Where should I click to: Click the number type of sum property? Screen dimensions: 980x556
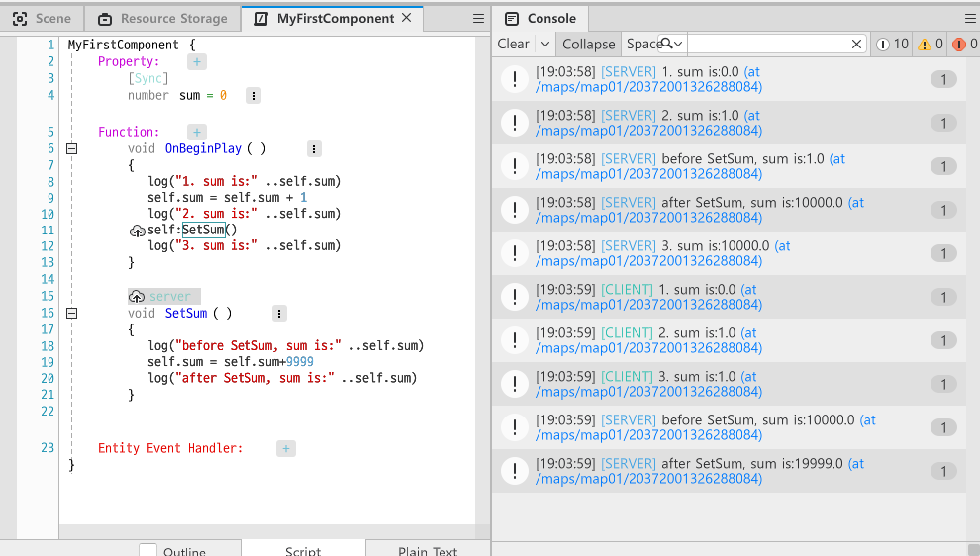pyautogui.click(x=148, y=96)
